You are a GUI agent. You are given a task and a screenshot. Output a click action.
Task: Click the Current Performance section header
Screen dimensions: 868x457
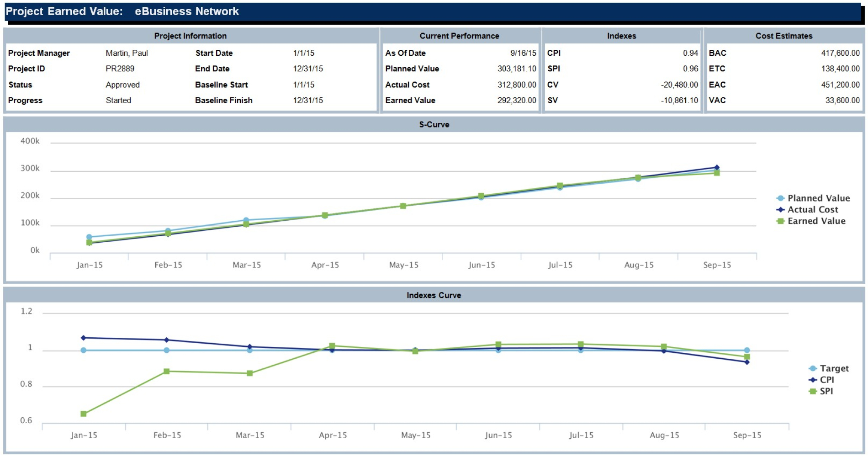pyautogui.click(x=460, y=36)
